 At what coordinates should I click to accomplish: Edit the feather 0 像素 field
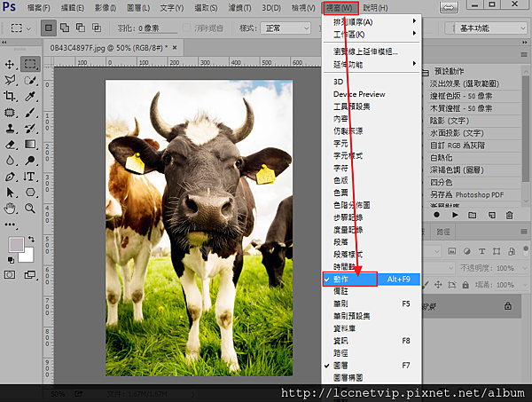tap(158, 28)
